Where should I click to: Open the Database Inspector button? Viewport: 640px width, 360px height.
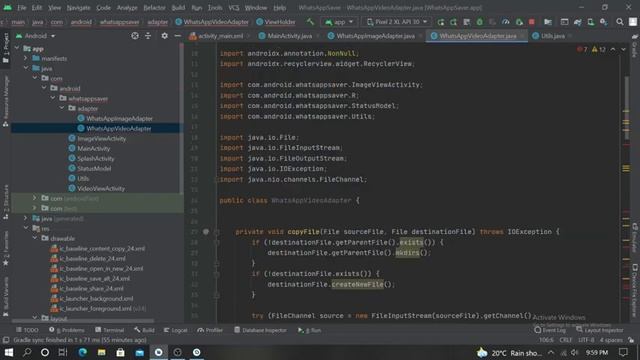(x=260, y=330)
